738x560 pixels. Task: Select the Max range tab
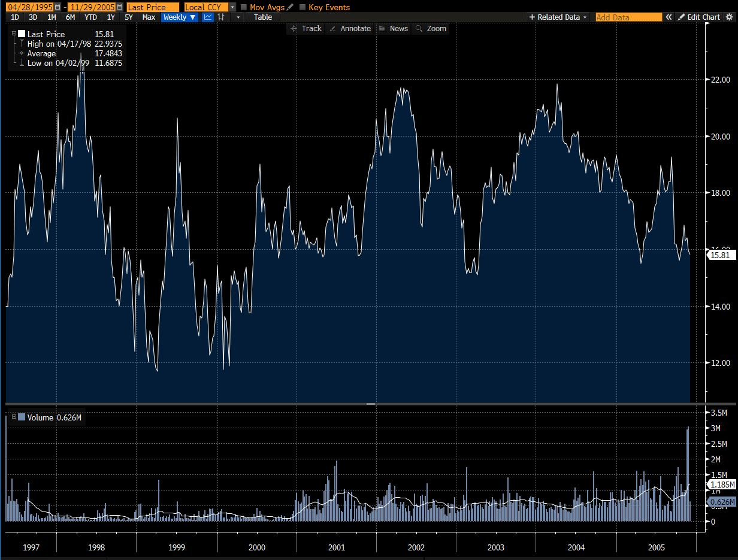149,17
